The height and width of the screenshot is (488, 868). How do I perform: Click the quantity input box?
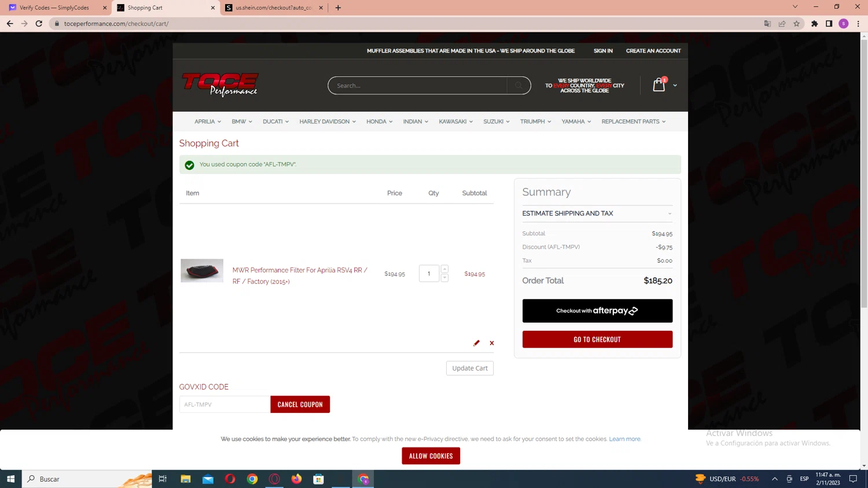pos(429,273)
